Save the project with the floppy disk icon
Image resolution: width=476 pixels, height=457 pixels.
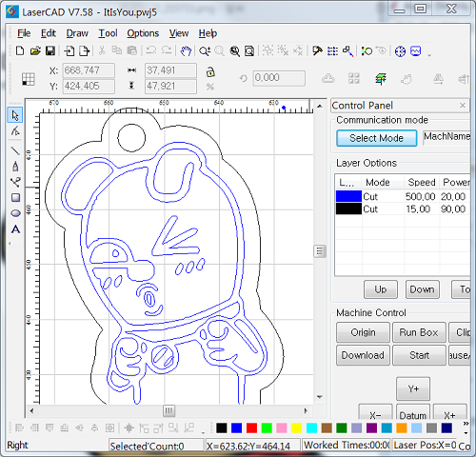tap(50, 50)
